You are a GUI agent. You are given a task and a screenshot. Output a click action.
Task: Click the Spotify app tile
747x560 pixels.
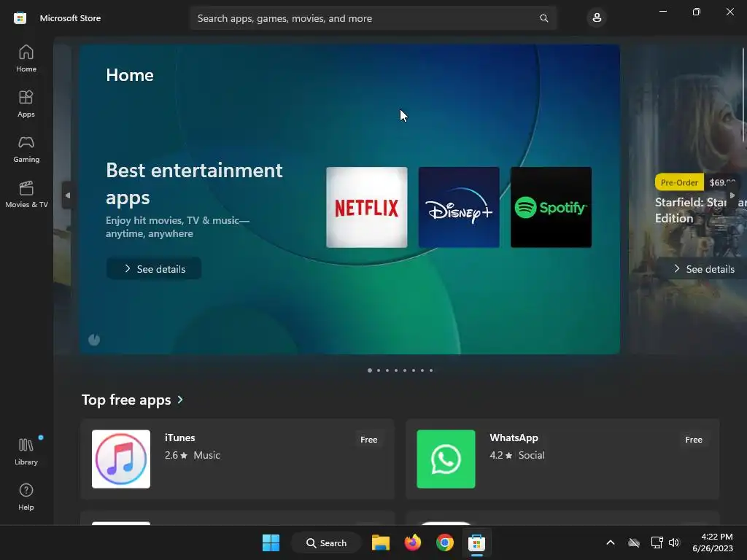pos(551,207)
